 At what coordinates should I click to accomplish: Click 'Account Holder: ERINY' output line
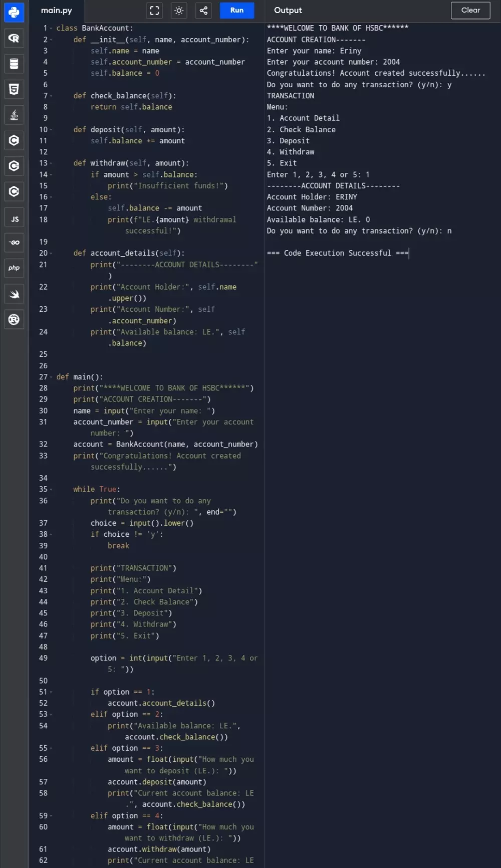[312, 197]
